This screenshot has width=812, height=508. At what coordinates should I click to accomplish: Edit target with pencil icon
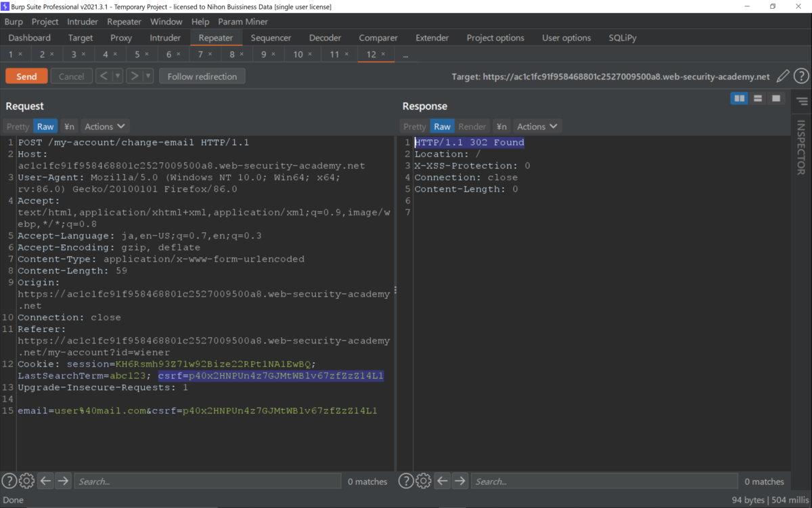783,77
